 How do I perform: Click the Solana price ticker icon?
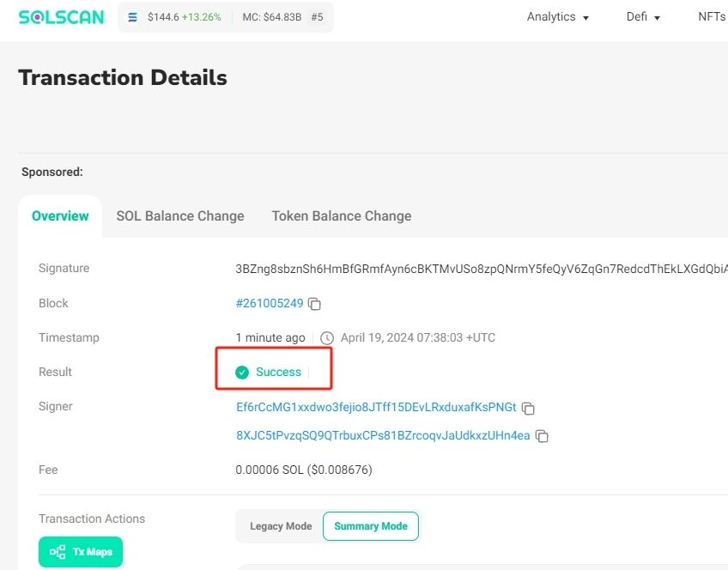point(132,17)
